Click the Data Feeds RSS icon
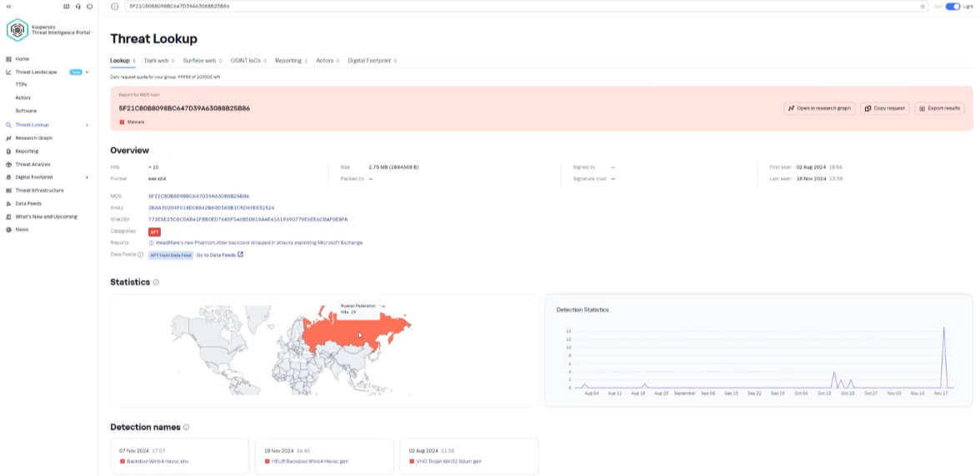Viewport: 980px width, 476px height. [x=8, y=203]
